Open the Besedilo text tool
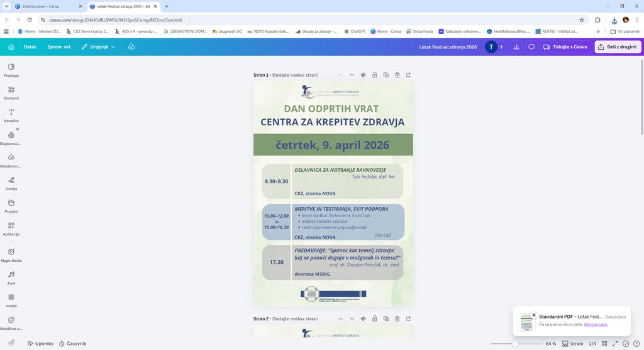Image resolution: width=644 pixels, height=350 pixels. coord(11,115)
